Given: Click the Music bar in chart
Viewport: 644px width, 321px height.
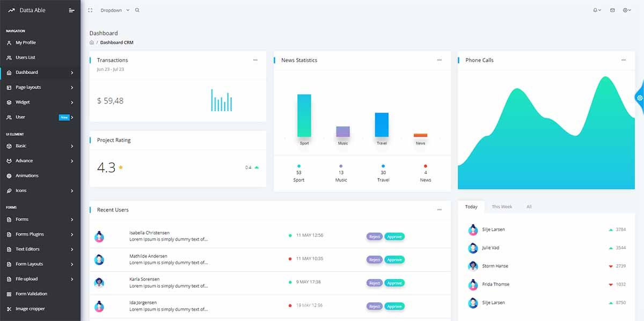Looking at the screenshot, I should click(343, 132).
